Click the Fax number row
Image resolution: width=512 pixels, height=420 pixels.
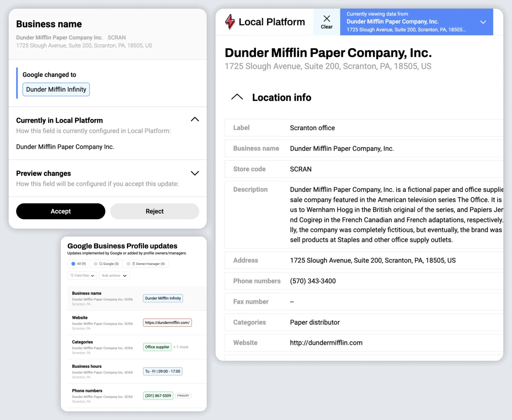click(x=364, y=302)
